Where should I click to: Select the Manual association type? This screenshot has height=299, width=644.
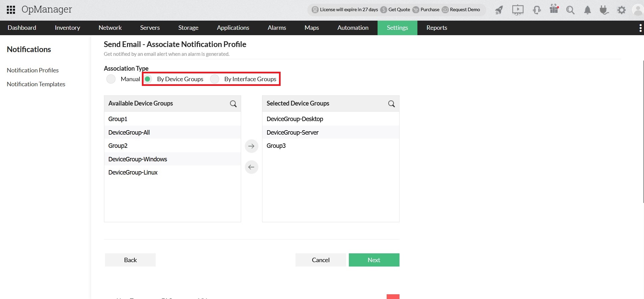[111, 79]
